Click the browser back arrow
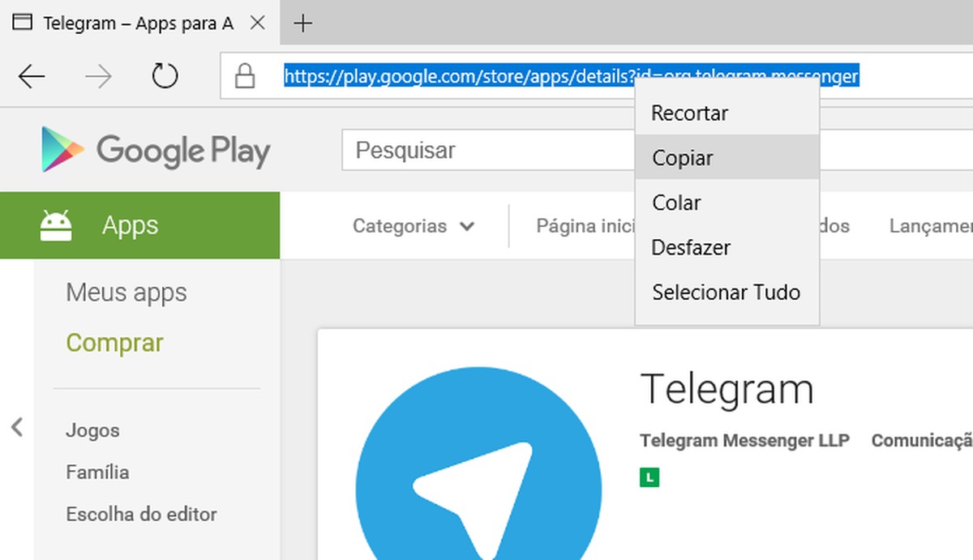 pos(31,75)
